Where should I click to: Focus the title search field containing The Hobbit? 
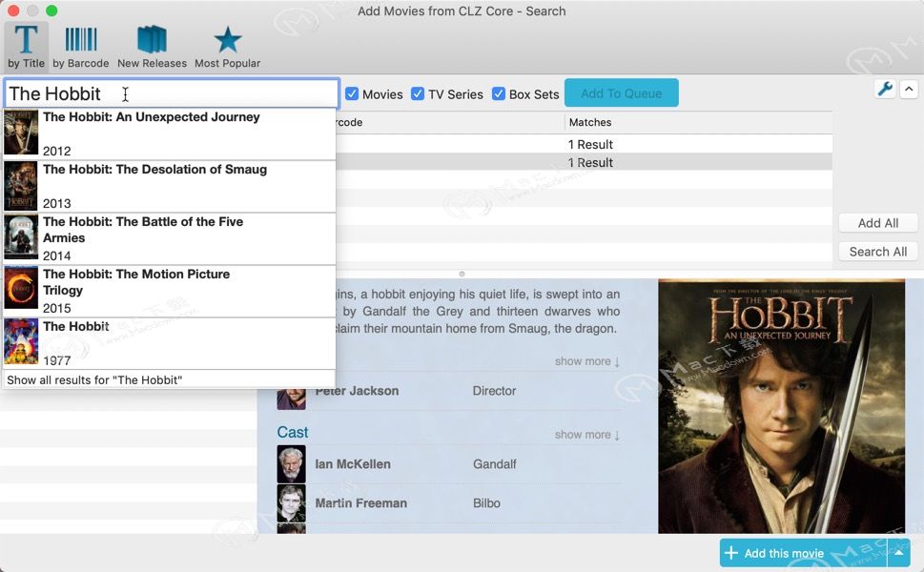[172, 93]
